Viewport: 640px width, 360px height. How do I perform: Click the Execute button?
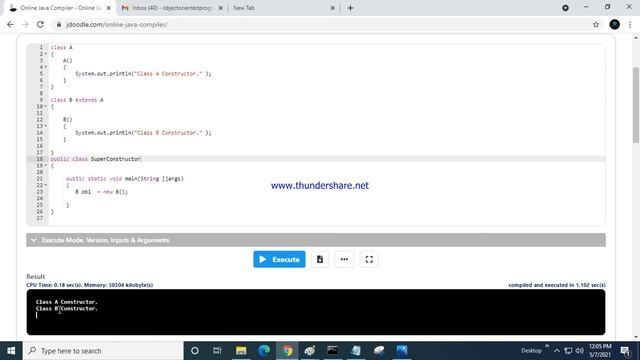point(279,260)
